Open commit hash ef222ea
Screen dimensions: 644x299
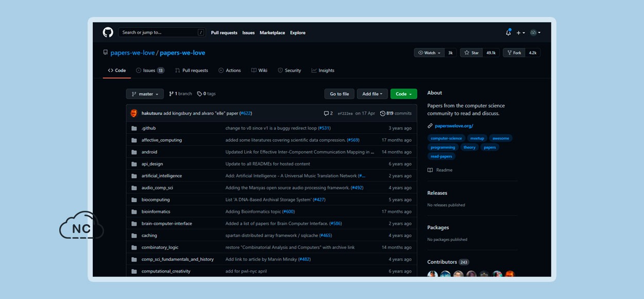click(x=345, y=113)
